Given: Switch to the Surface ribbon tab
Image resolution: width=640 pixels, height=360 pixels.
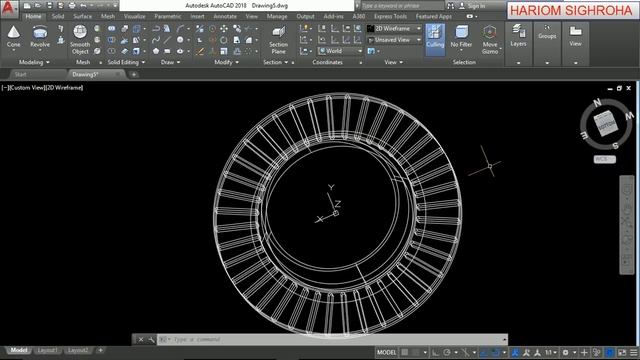Looking at the screenshot, I should (x=82, y=16).
